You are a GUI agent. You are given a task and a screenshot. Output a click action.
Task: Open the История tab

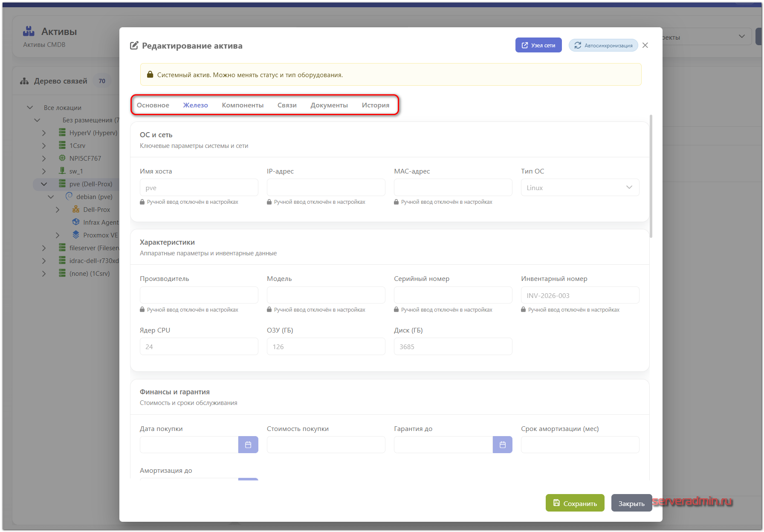click(375, 105)
